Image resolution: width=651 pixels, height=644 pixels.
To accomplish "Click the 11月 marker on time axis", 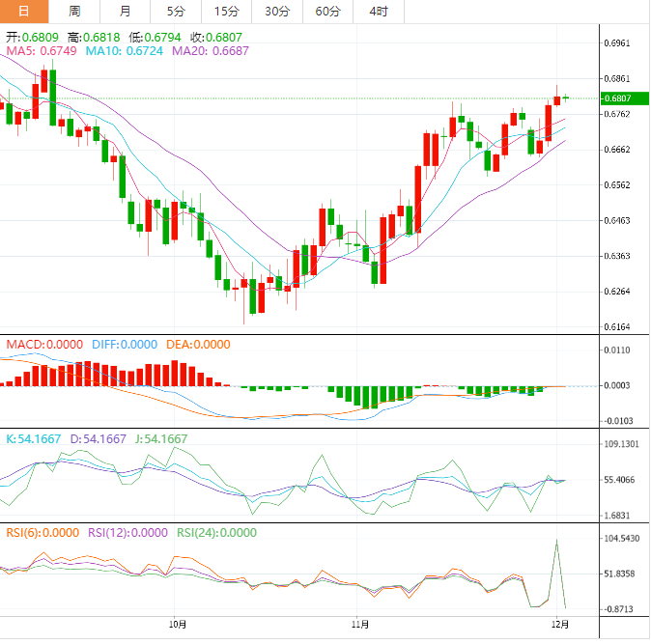I will [x=359, y=625].
